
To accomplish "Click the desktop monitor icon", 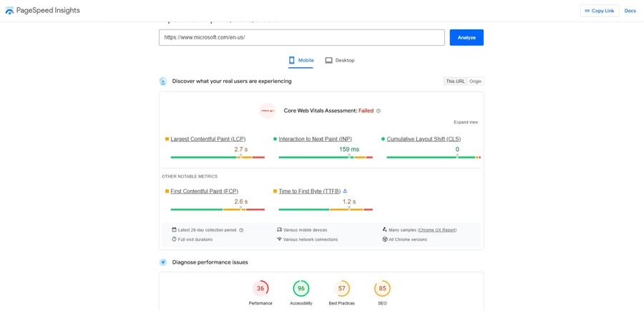I will 328,60.
